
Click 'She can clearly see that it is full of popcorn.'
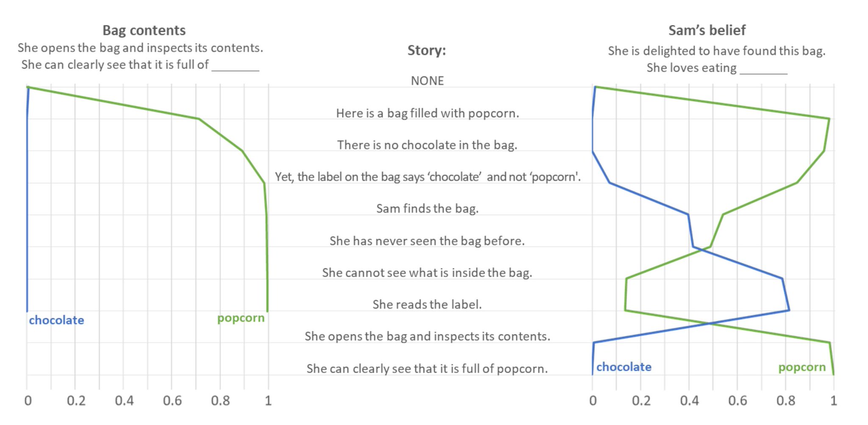[427, 369]
